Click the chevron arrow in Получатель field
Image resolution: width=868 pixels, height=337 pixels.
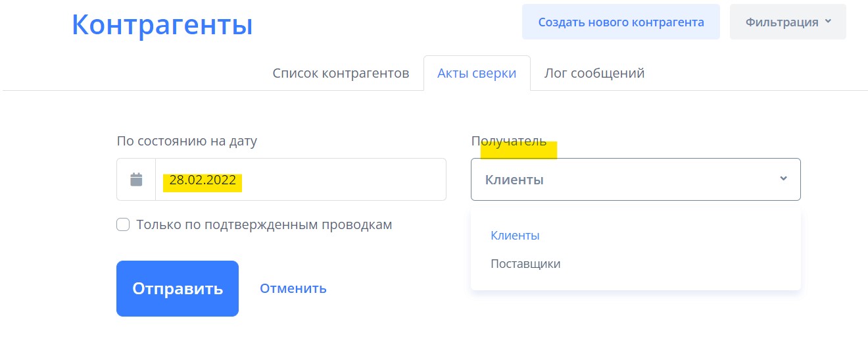(x=783, y=178)
